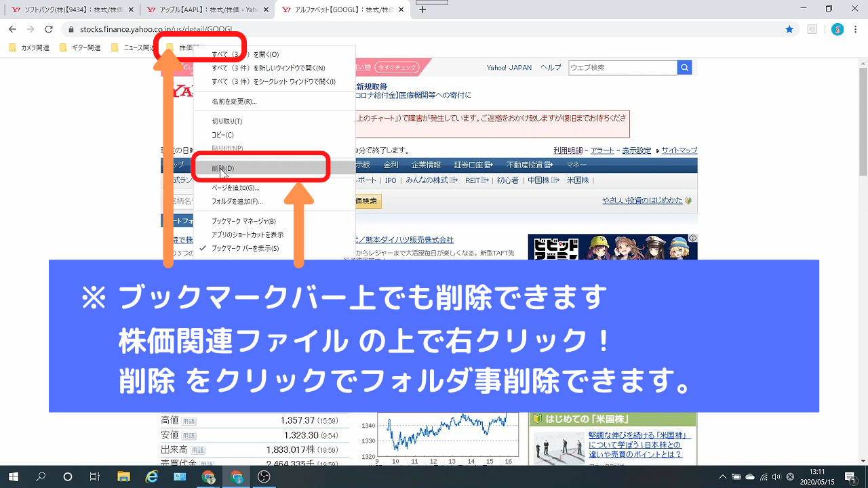This screenshot has width=868, height=488.
Task: Open the やさしい投資のはじめかた link
Action: pos(642,201)
